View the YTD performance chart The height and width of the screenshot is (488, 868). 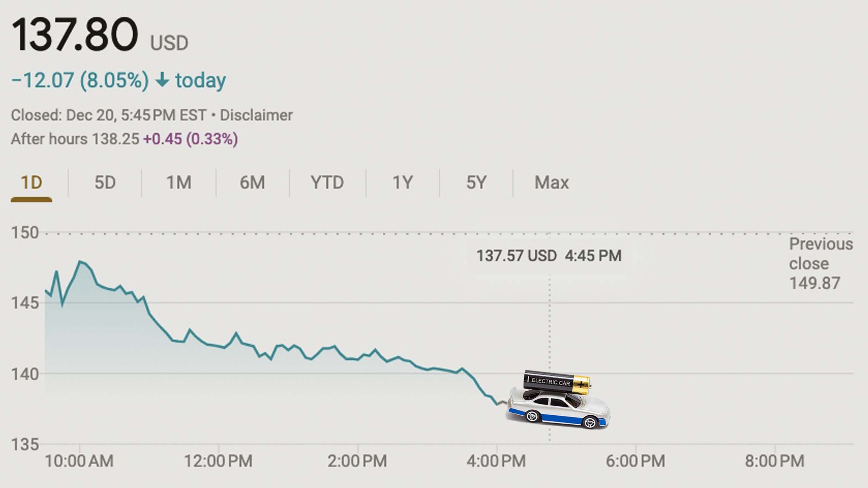tap(327, 182)
